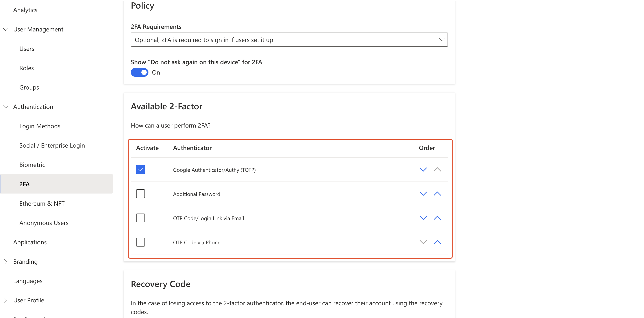Move Additional Password down in order

(423, 194)
